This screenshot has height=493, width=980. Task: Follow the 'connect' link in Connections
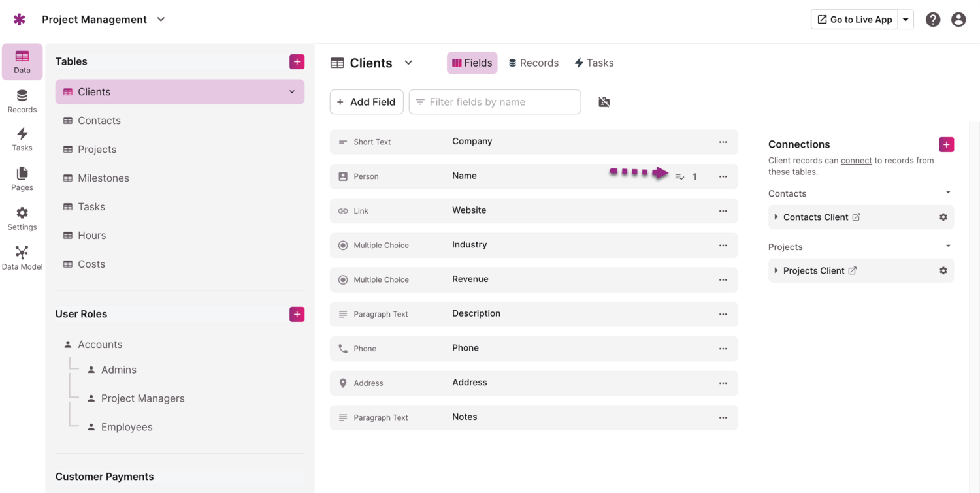[x=856, y=161]
